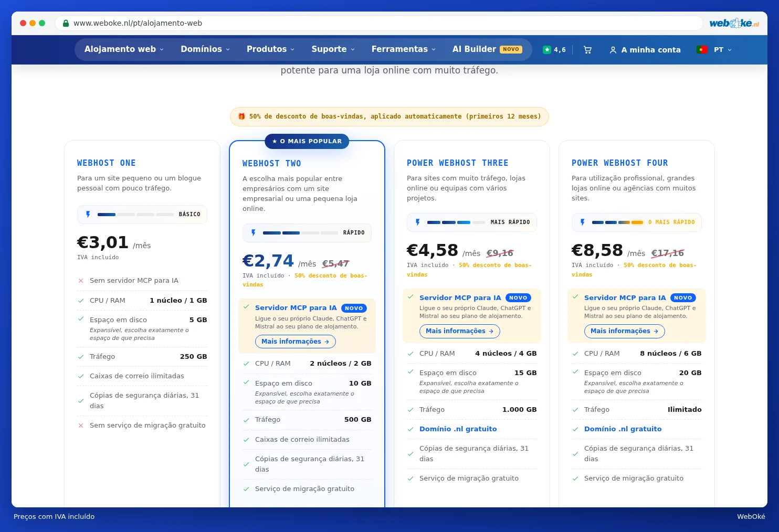Viewport: 779px width, 532px height.
Task: Click lightning bolt icon on Webhost Two speed bar
Action: tap(254, 232)
